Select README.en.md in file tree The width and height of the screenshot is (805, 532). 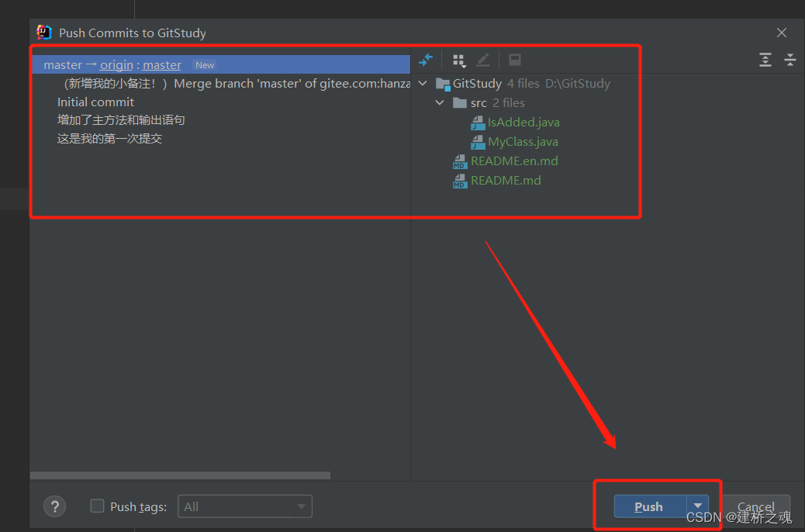(514, 161)
